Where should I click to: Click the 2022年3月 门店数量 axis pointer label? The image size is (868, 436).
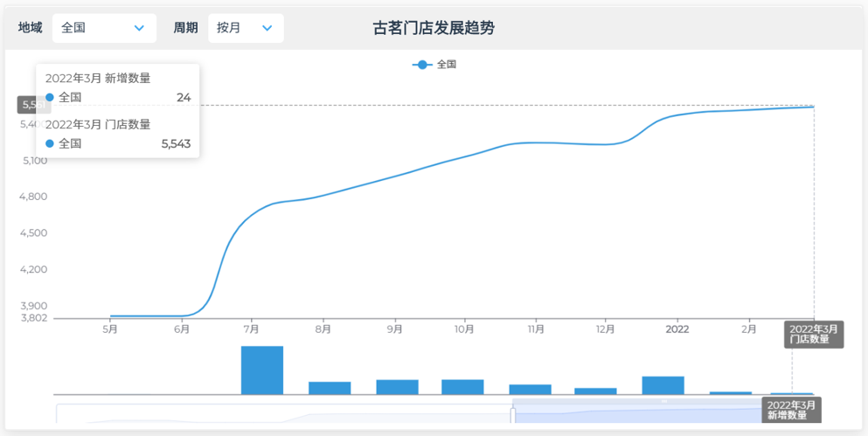(x=813, y=334)
